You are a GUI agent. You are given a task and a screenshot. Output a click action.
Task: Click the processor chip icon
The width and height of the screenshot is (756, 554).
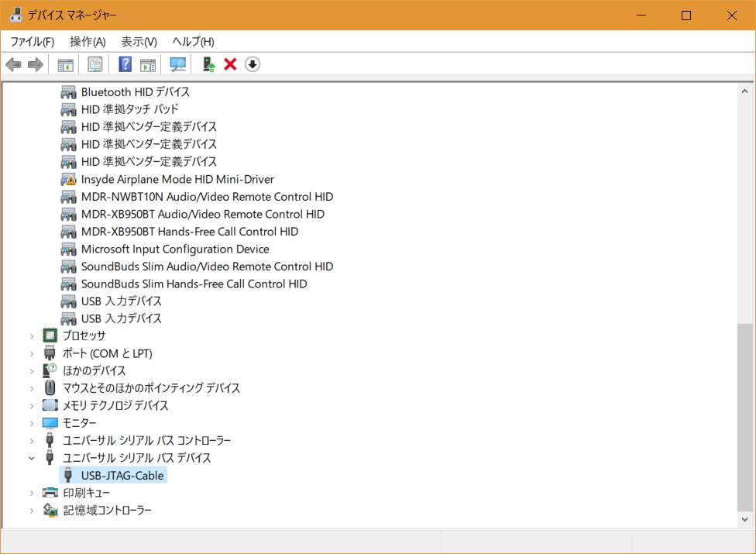tap(50, 335)
